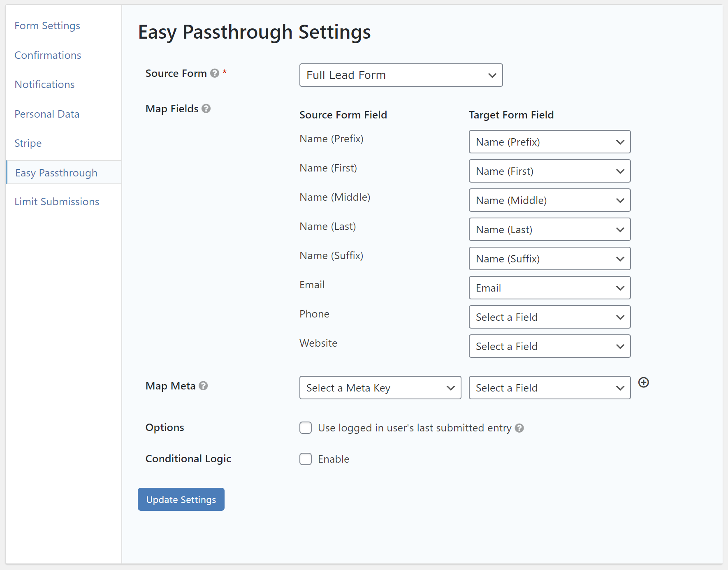The height and width of the screenshot is (570, 728).
Task: Click the Website source field label
Action: click(318, 343)
